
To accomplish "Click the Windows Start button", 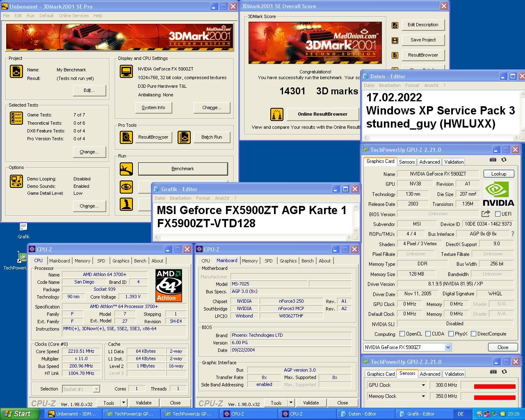I will (20, 414).
